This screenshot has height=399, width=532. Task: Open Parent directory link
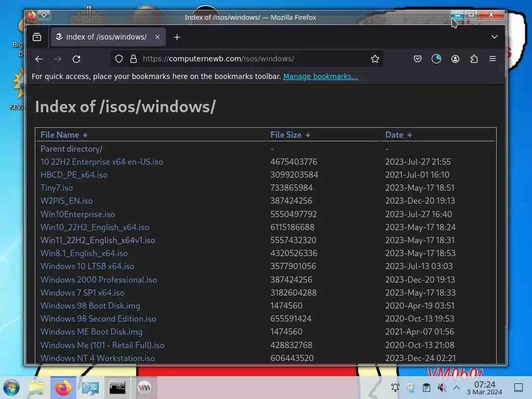tap(71, 149)
